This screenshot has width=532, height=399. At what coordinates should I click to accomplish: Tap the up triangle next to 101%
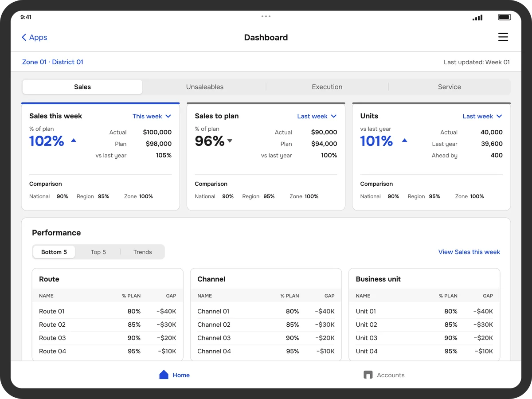point(404,140)
